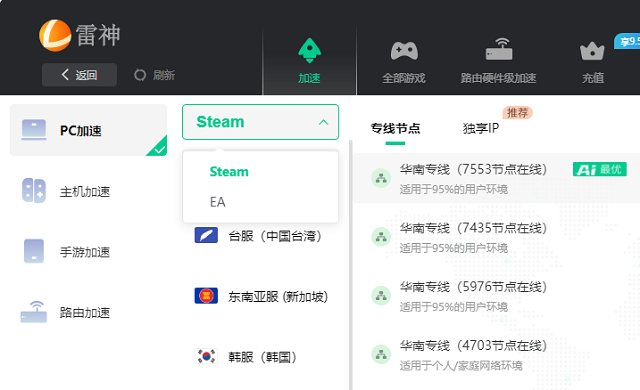This screenshot has height=390, width=640.
Task: Select 手游加速 mobile icon
Action: coord(34,251)
